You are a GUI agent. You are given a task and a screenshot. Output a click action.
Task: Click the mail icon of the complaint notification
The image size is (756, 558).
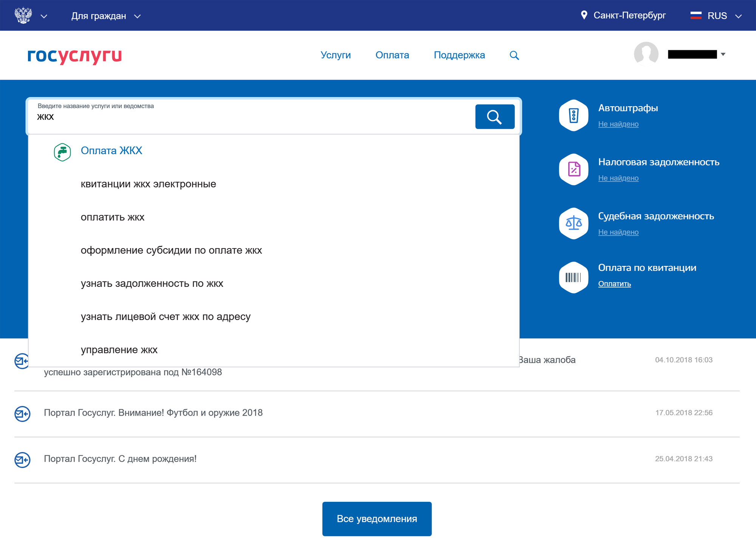point(22,361)
